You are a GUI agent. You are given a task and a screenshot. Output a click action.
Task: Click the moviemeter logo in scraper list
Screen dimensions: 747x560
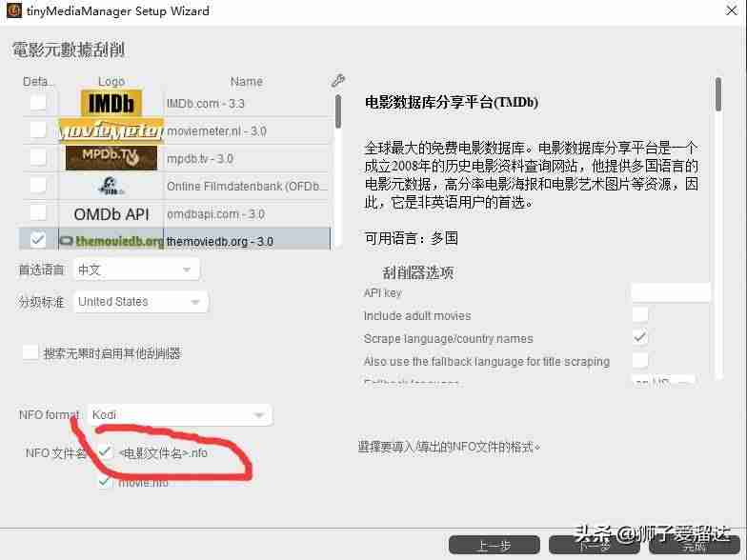click(111, 130)
